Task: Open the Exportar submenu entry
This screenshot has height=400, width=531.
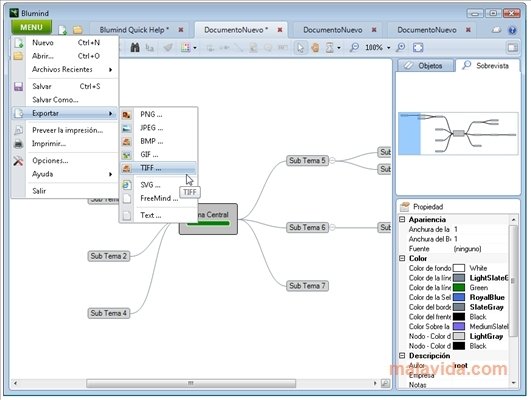Action: pyautogui.click(x=64, y=113)
